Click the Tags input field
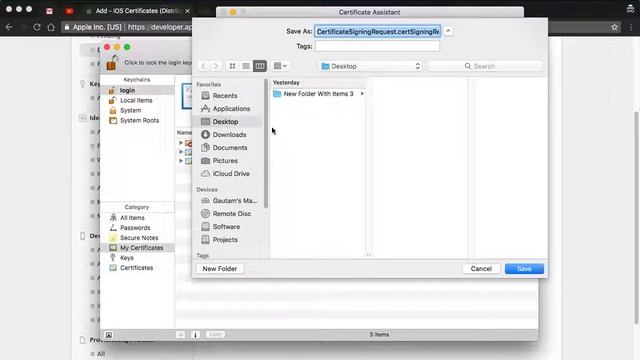Image resolution: width=640 pixels, height=360 pixels. [x=378, y=46]
